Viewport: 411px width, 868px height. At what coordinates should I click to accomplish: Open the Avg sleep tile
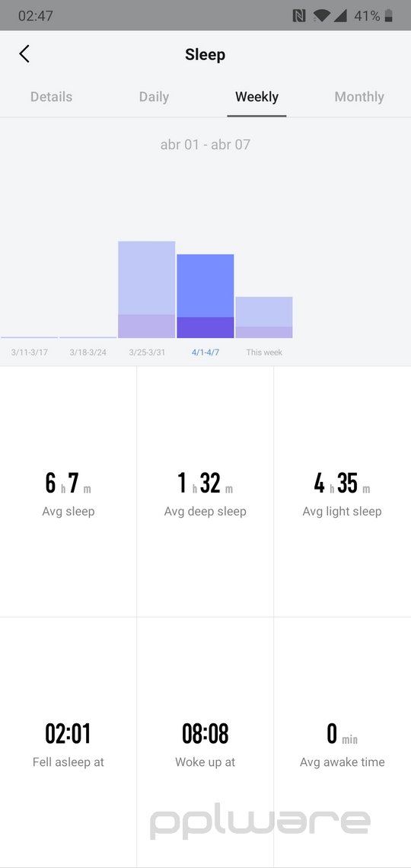click(68, 491)
